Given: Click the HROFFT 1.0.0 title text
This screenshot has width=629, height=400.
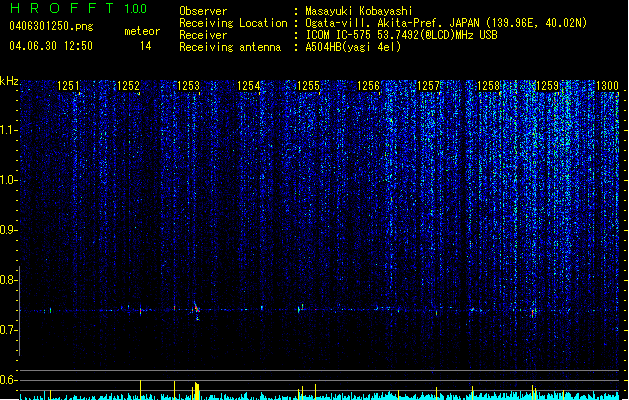Looking at the screenshot, I should pos(78,8).
